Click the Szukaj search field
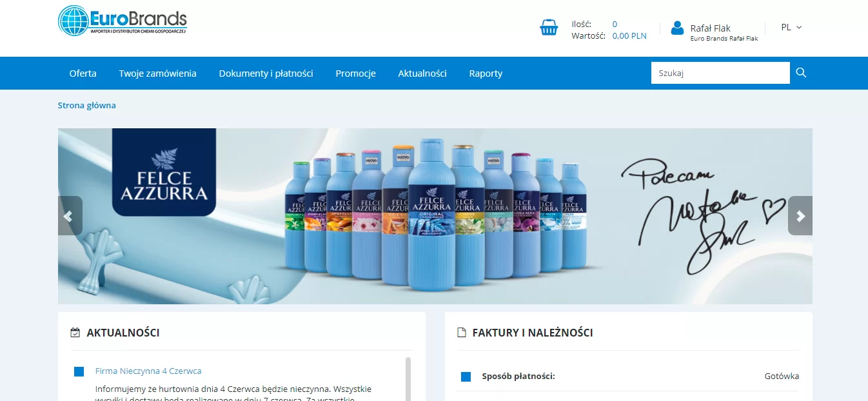Screen dimensions: 868x401 point(720,73)
